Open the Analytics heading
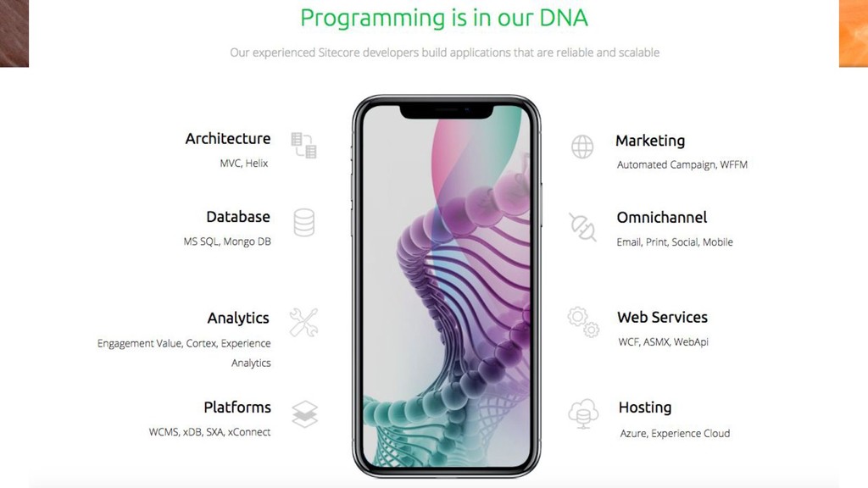The image size is (868, 488). tap(238, 319)
